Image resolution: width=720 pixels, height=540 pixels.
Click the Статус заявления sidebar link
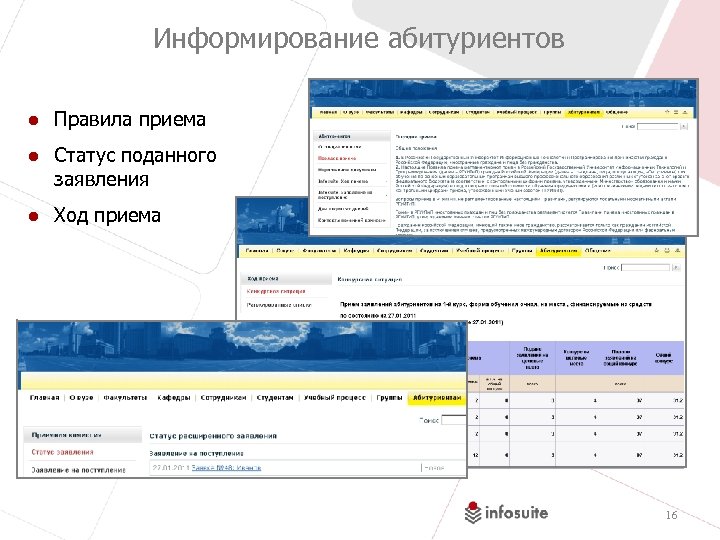click(x=62, y=452)
